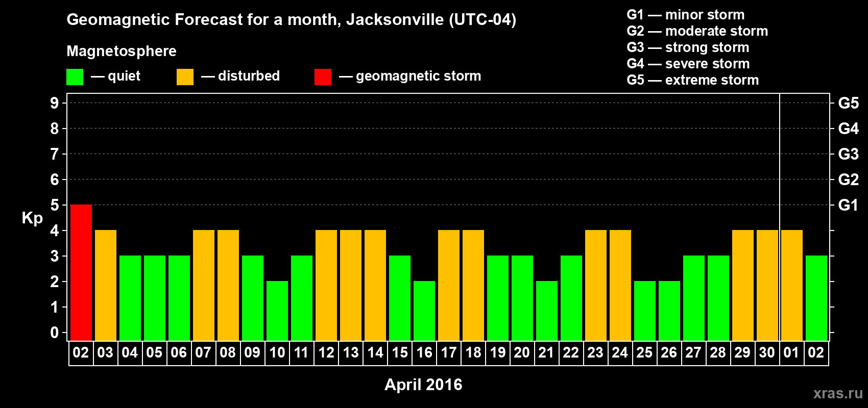Click 'G4 — severe storm' legend text
The image size is (868, 408).
pyautogui.click(x=688, y=64)
